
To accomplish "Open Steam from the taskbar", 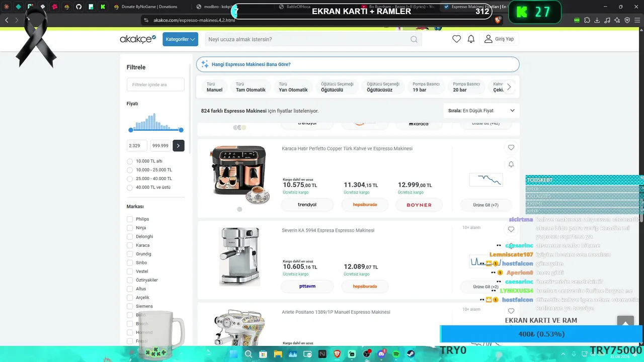I will click(x=411, y=354).
